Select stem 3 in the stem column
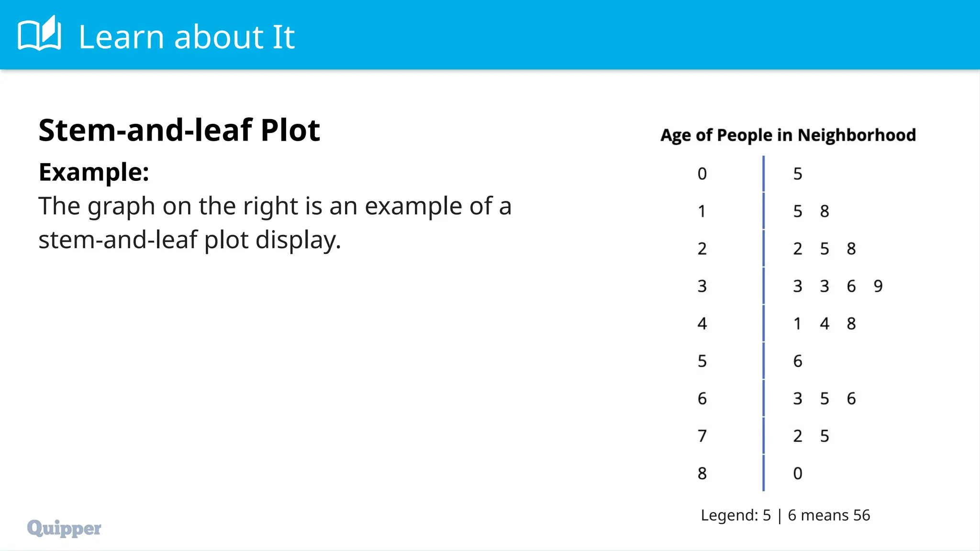 pos(702,287)
